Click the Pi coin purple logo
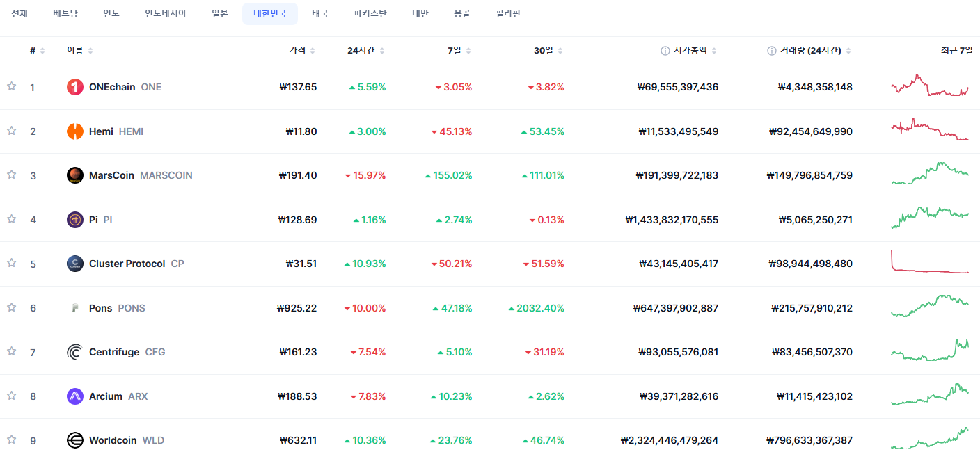The height and width of the screenshot is (459, 980). click(75, 220)
